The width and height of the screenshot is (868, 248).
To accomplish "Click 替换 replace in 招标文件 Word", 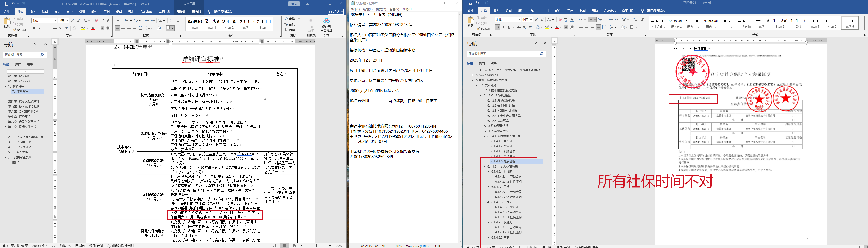I will tap(290, 24).
